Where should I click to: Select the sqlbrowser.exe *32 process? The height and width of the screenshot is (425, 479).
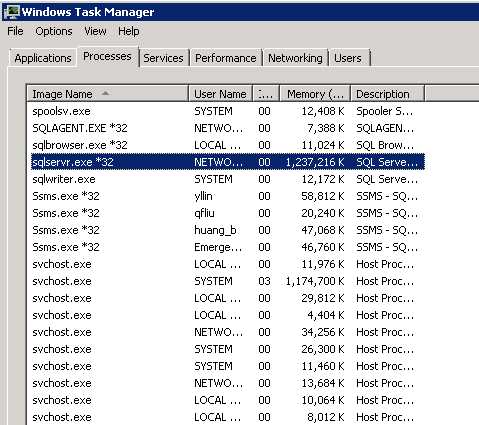coord(228,145)
